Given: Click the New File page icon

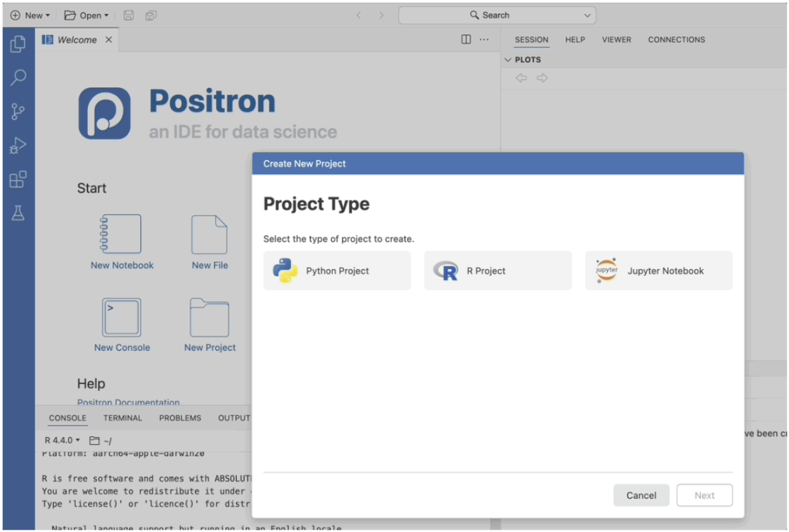Looking at the screenshot, I should tap(210, 235).
